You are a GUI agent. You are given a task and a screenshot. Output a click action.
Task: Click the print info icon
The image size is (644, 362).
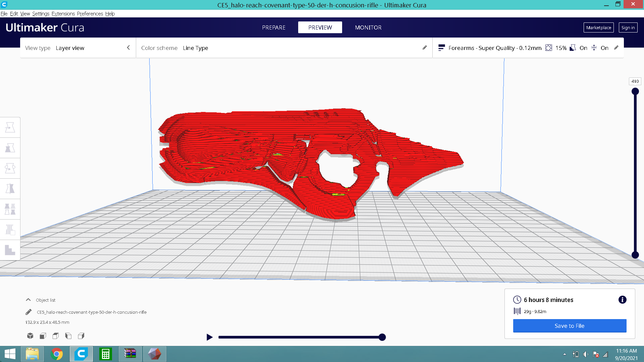[x=622, y=300]
